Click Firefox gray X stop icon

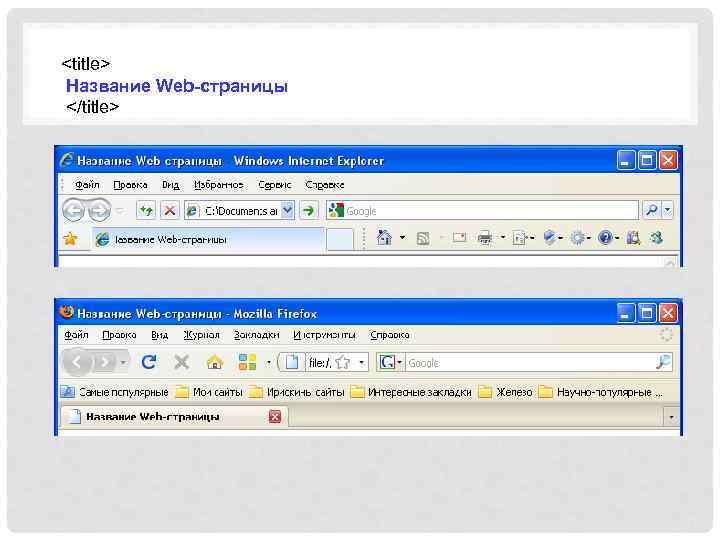[182, 362]
